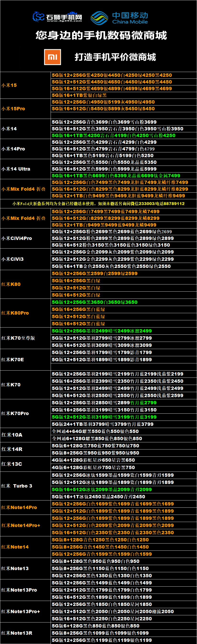Select row "5G版8+128G黑色950蓝色950白色950"

(124, 561)
